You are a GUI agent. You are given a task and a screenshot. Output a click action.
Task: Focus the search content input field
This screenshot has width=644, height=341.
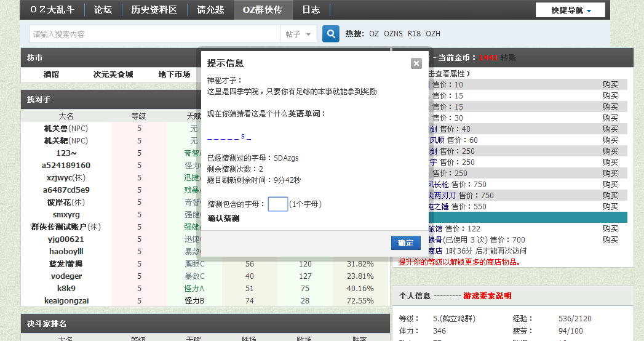point(154,34)
